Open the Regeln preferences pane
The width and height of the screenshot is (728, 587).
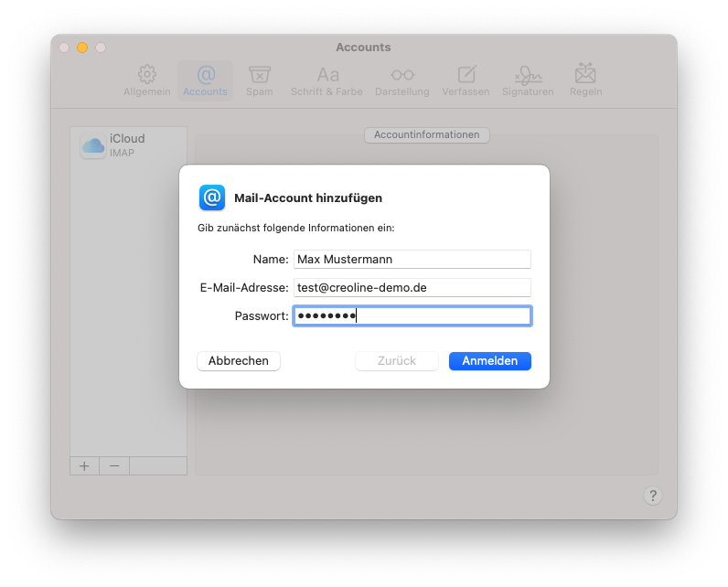tap(586, 80)
